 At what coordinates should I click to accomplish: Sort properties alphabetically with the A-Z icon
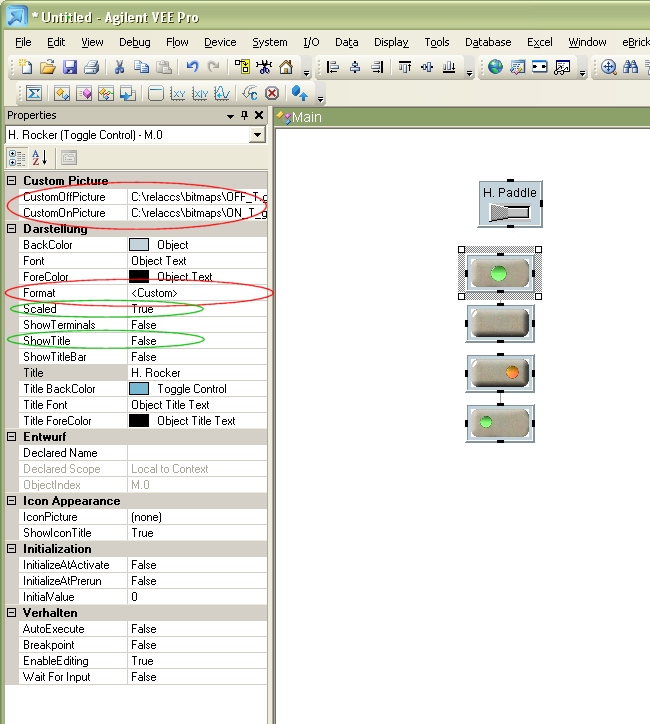click(40, 157)
